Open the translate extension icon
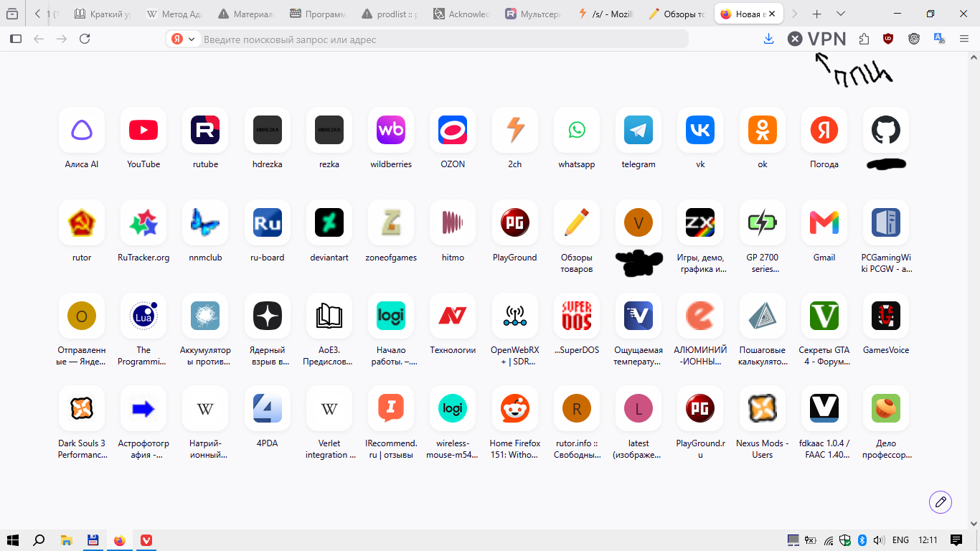 (939, 39)
